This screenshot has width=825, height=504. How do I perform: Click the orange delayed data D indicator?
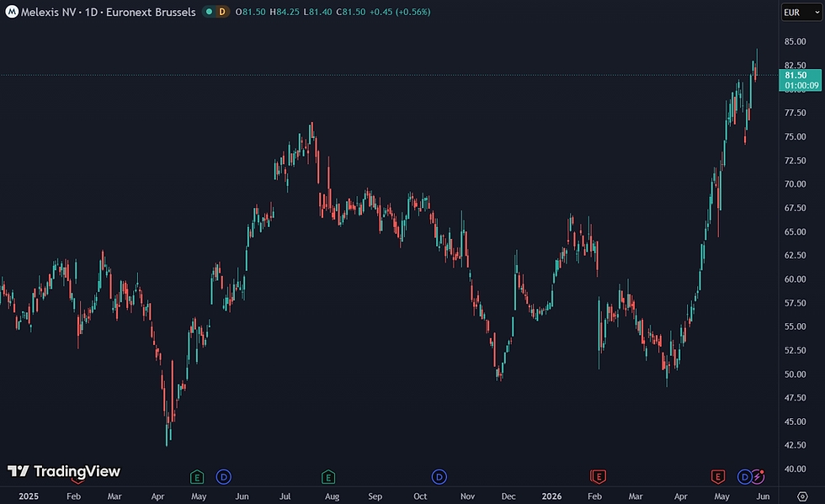(x=222, y=12)
